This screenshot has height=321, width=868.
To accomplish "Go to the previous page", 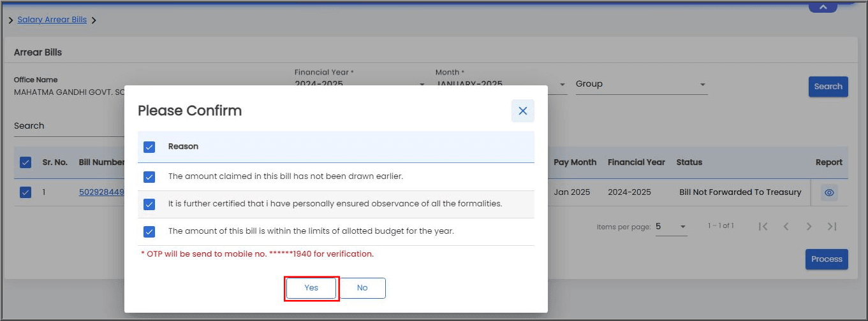I will [x=786, y=227].
